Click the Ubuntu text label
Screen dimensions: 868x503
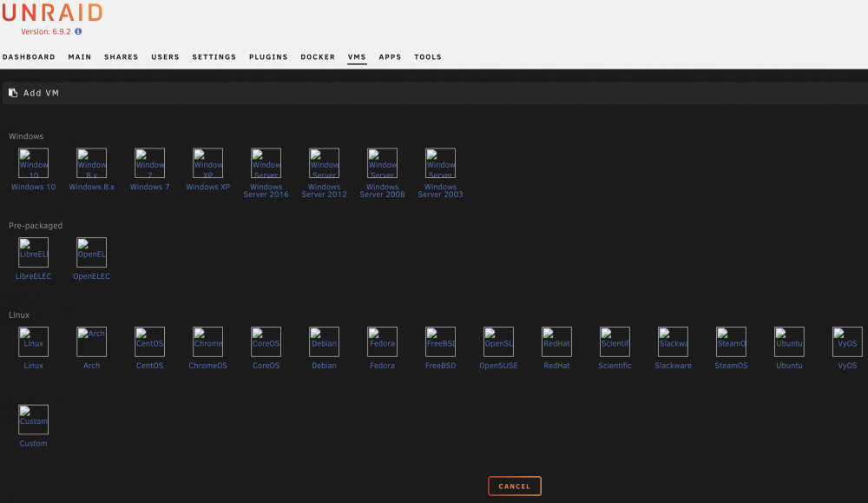click(x=789, y=366)
